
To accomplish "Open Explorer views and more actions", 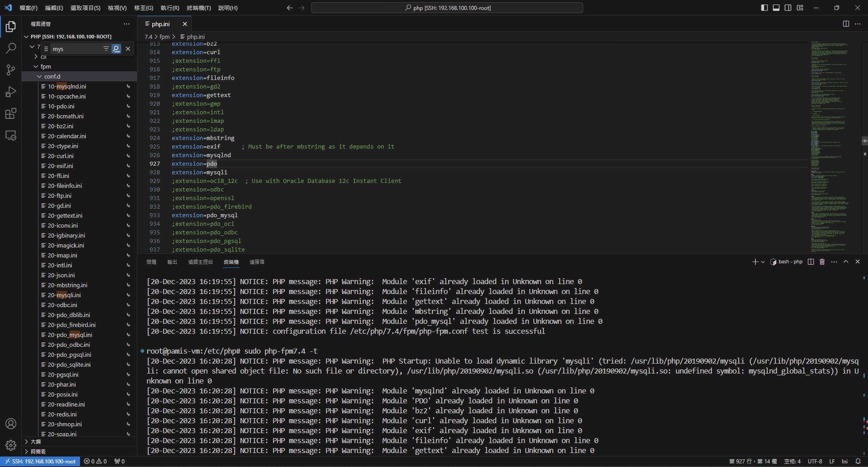I will pos(127,24).
